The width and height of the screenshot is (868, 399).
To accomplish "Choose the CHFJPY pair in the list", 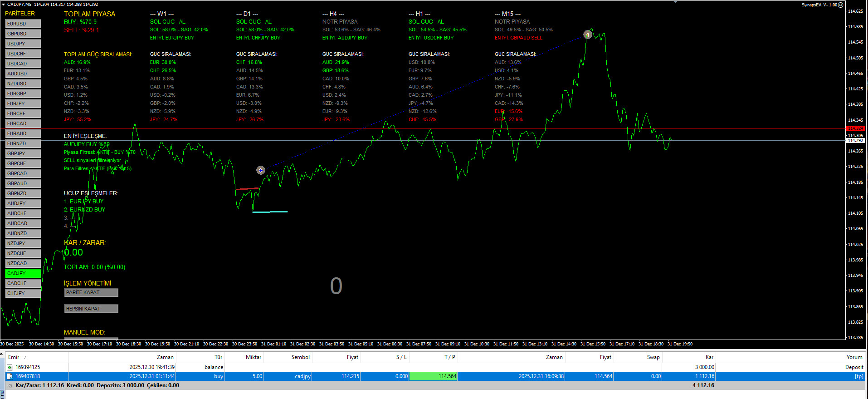I will [23, 293].
